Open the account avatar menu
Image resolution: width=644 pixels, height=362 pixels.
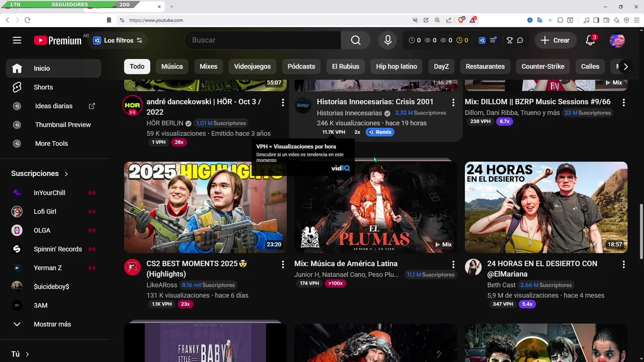pyautogui.click(x=617, y=40)
